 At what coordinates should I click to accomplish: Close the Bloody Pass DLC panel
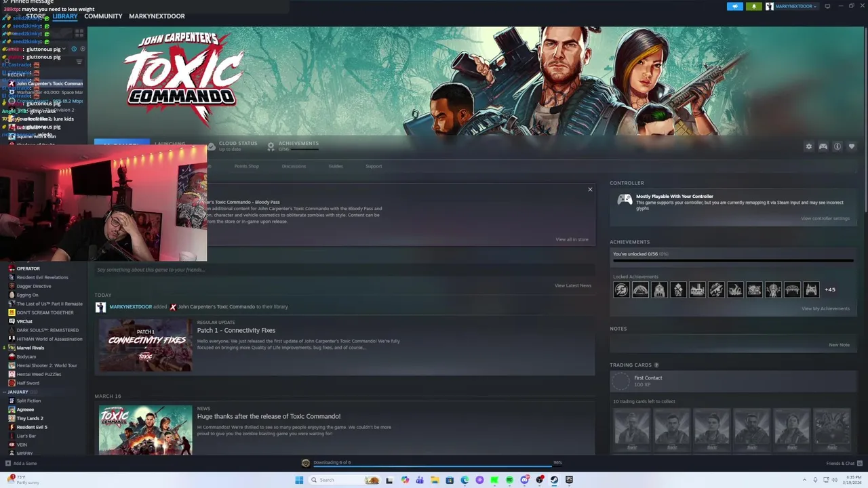(x=590, y=189)
